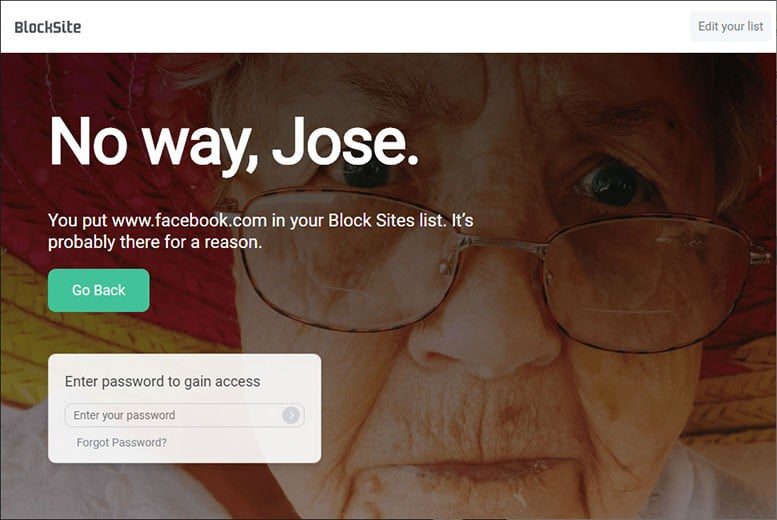Viewport: 777px width, 520px height.
Task: Click the green Go Back button
Action: pos(99,290)
